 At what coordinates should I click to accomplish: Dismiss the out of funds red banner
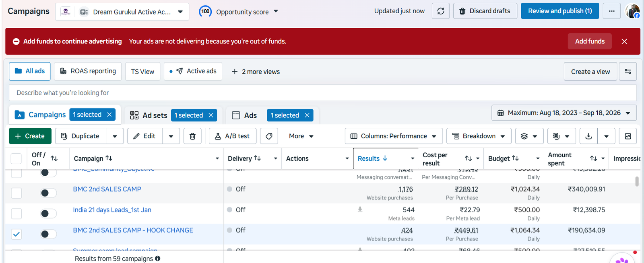pyautogui.click(x=624, y=41)
